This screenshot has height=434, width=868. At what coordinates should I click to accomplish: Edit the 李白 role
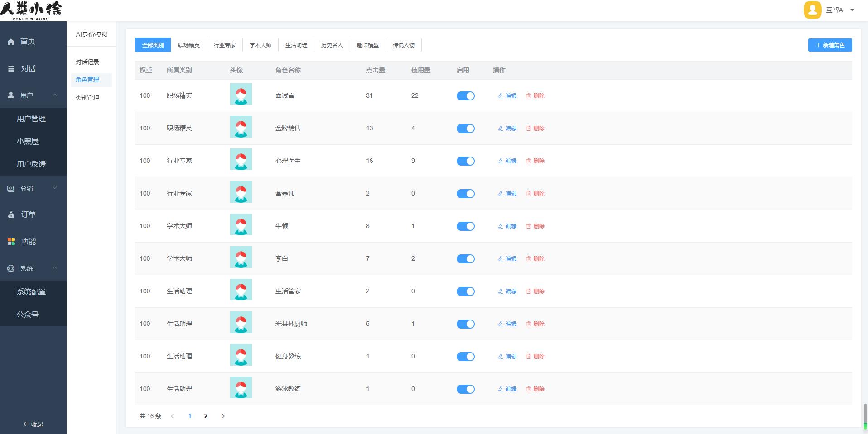[x=507, y=259]
